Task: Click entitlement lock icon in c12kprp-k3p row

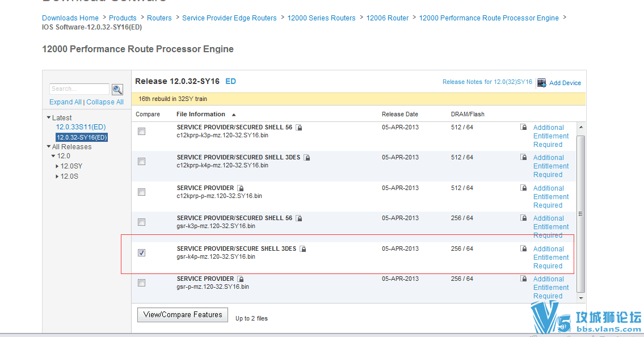Action: [x=524, y=127]
